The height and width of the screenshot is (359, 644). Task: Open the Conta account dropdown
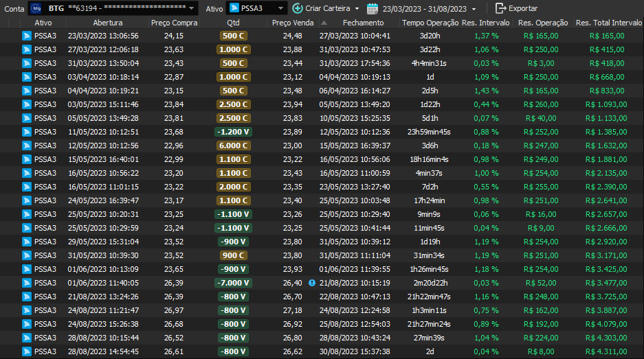191,8
